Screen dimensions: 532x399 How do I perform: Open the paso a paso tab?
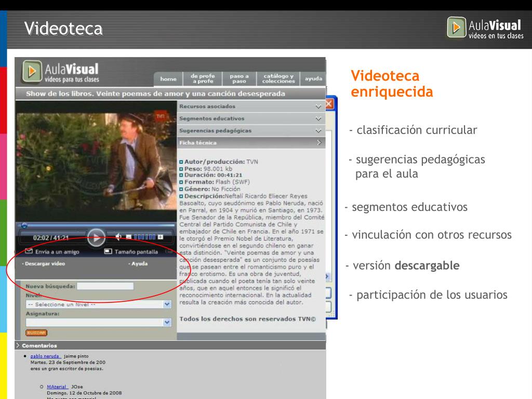pos(239,79)
